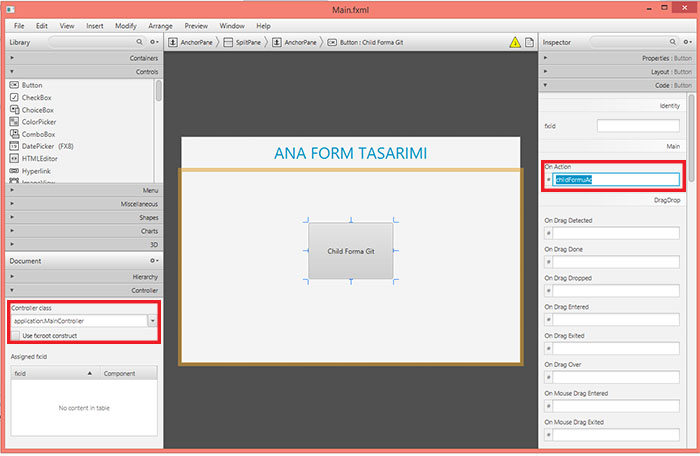Open the Library panel gear menu

154,43
